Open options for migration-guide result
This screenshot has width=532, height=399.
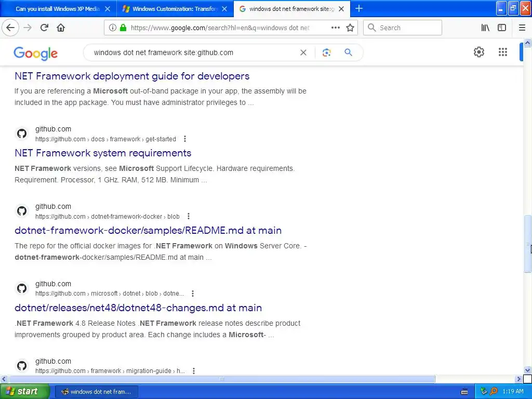[194, 371]
